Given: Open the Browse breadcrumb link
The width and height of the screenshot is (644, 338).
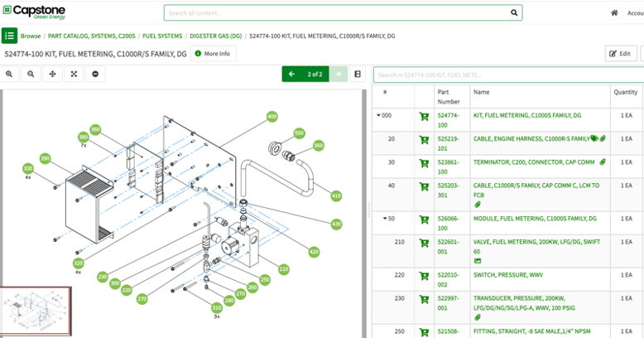Looking at the screenshot, I should point(31,36).
